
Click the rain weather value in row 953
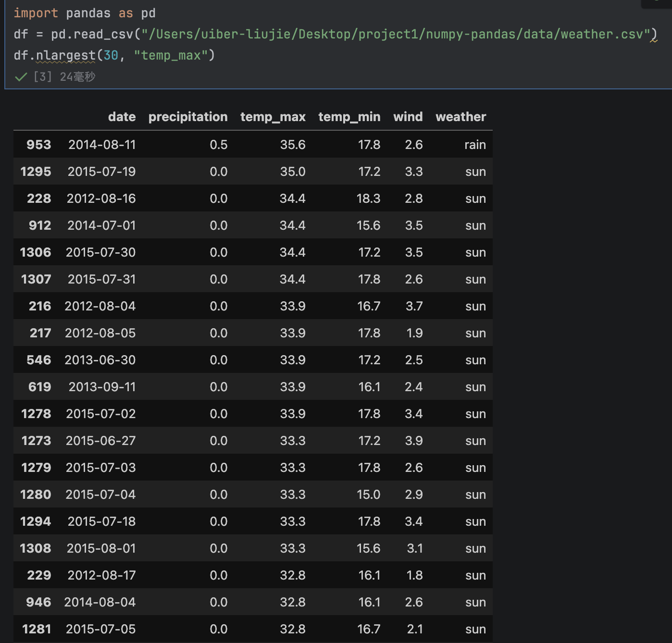[475, 145]
